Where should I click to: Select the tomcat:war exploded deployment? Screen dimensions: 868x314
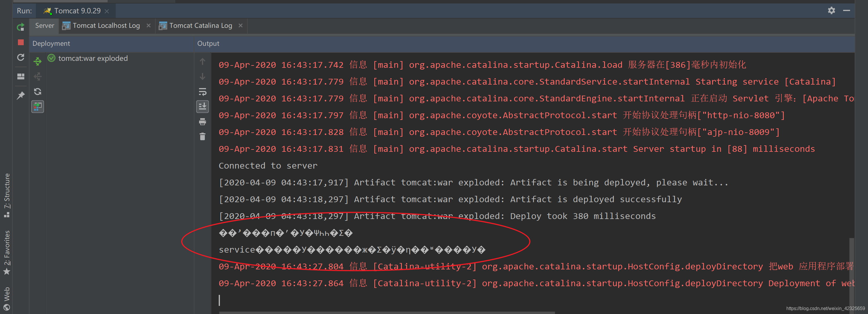pyautogui.click(x=93, y=58)
